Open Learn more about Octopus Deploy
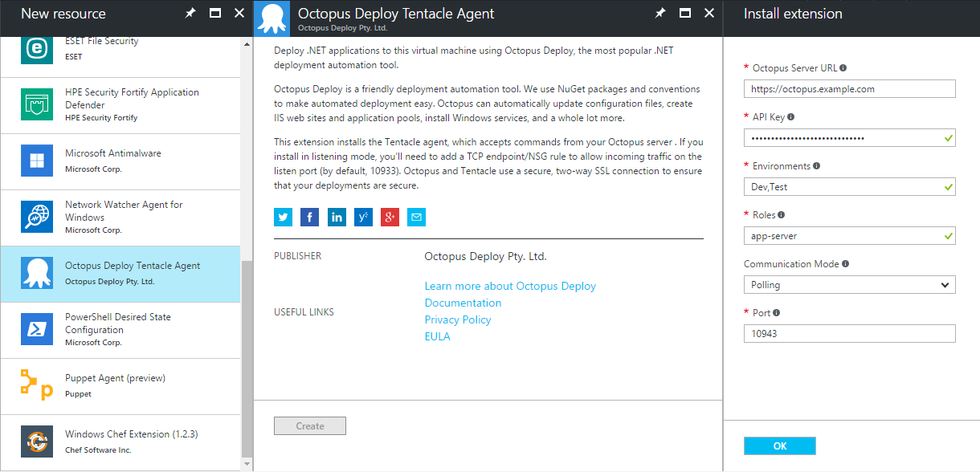 tap(510, 286)
